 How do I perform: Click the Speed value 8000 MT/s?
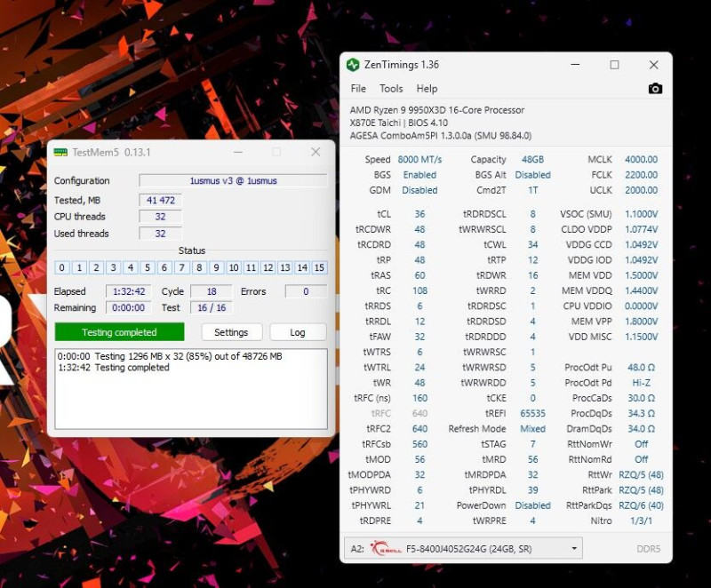click(419, 160)
